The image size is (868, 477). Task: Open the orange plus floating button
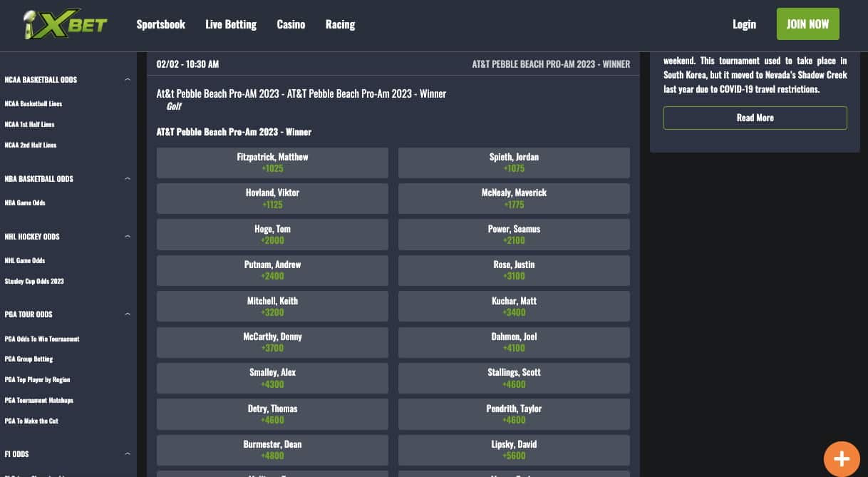click(842, 458)
